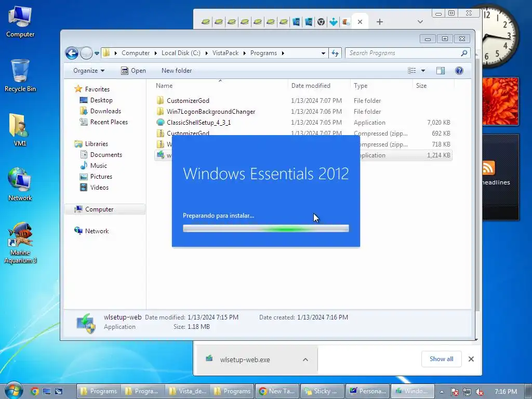Select Downloads in Favorites sidebar
Screen dimensions: 532x399
[105, 111]
